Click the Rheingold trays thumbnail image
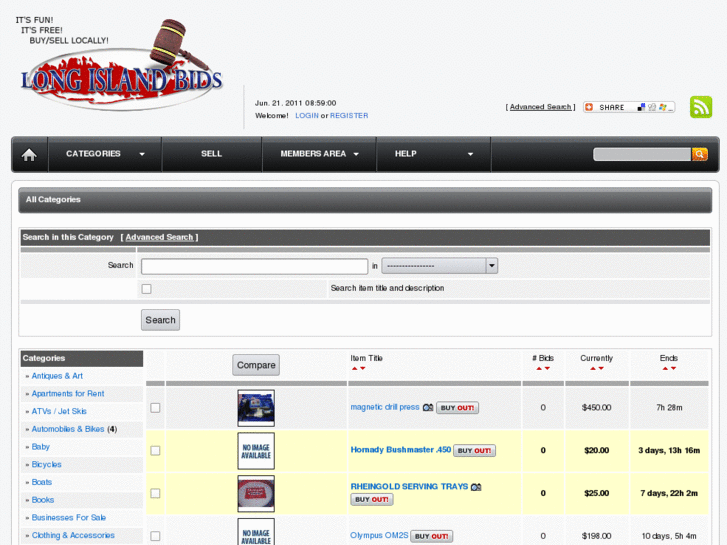Image resolution: width=727 pixels, height=545 pixels. coord(256,494)
